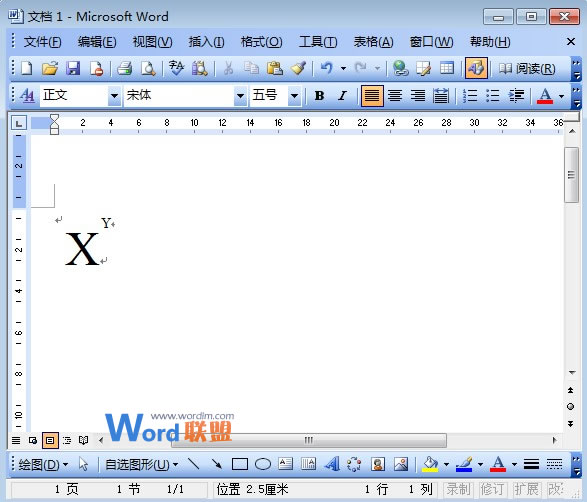Select the Arrow drawing tool

(216, 464)
